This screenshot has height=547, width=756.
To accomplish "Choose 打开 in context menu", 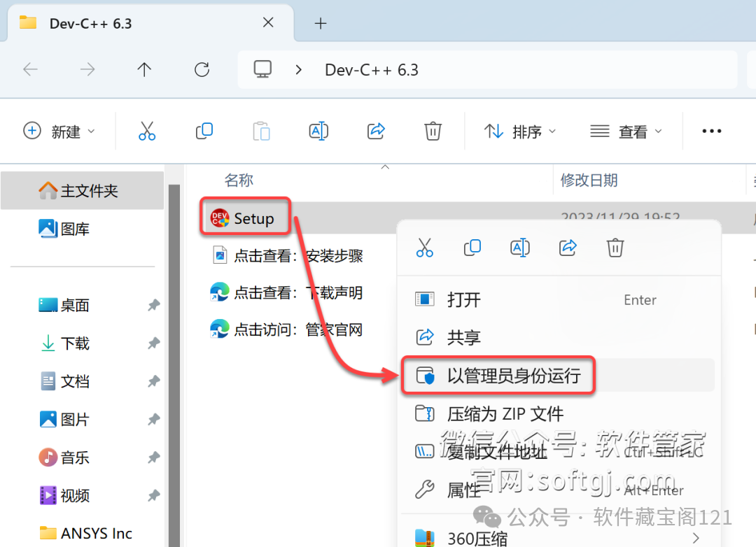I will pos(558,300).
